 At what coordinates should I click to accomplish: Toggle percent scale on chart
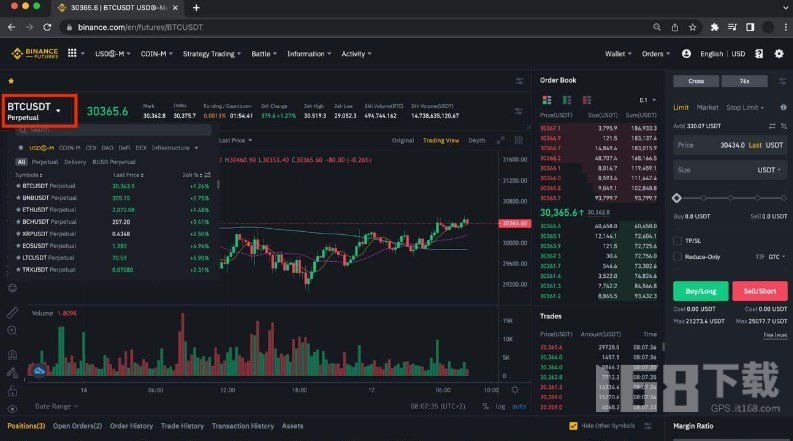point(485,407)
